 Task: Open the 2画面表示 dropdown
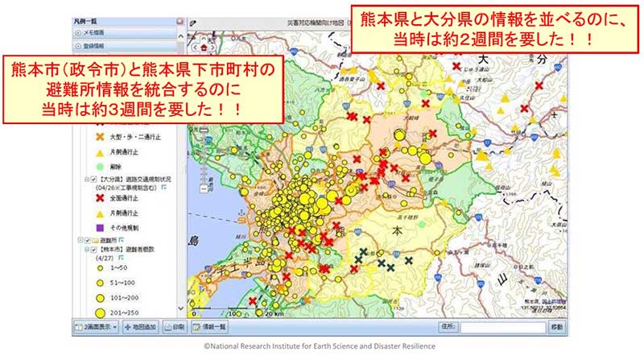96,328
